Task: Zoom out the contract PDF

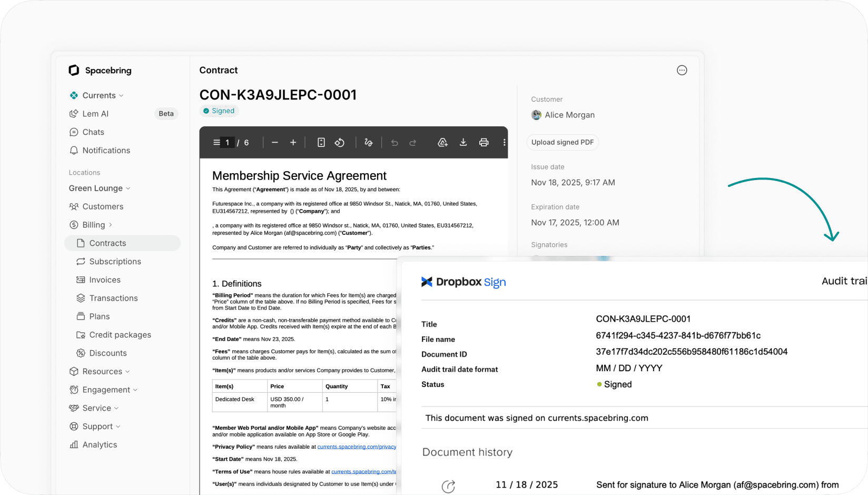Action: [275, 143]
